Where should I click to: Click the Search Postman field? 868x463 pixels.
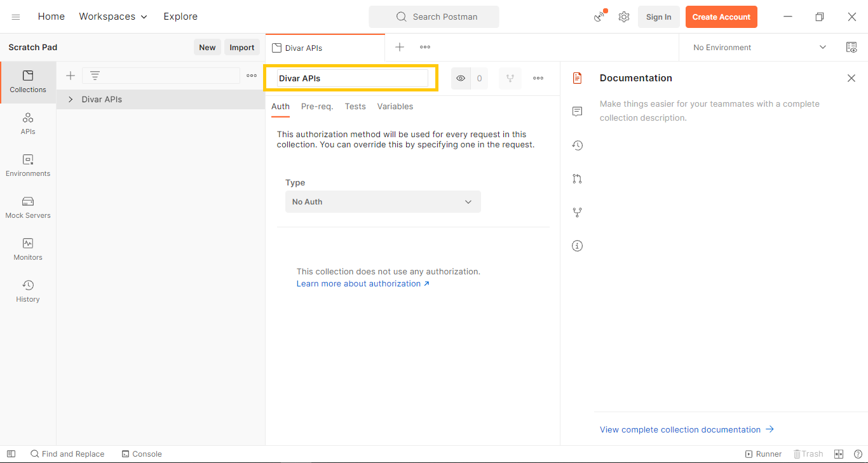[x=434, y=17]
